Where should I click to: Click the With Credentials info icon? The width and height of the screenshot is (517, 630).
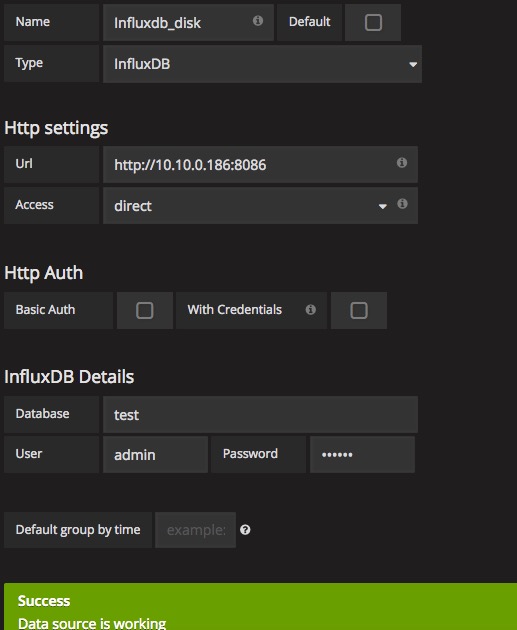tap(311, 309)
